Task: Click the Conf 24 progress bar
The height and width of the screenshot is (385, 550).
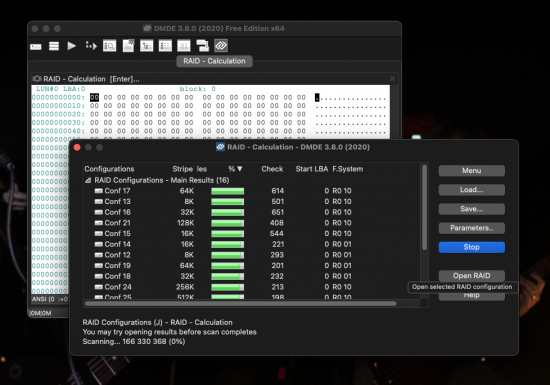Action: tap(227, 287)
